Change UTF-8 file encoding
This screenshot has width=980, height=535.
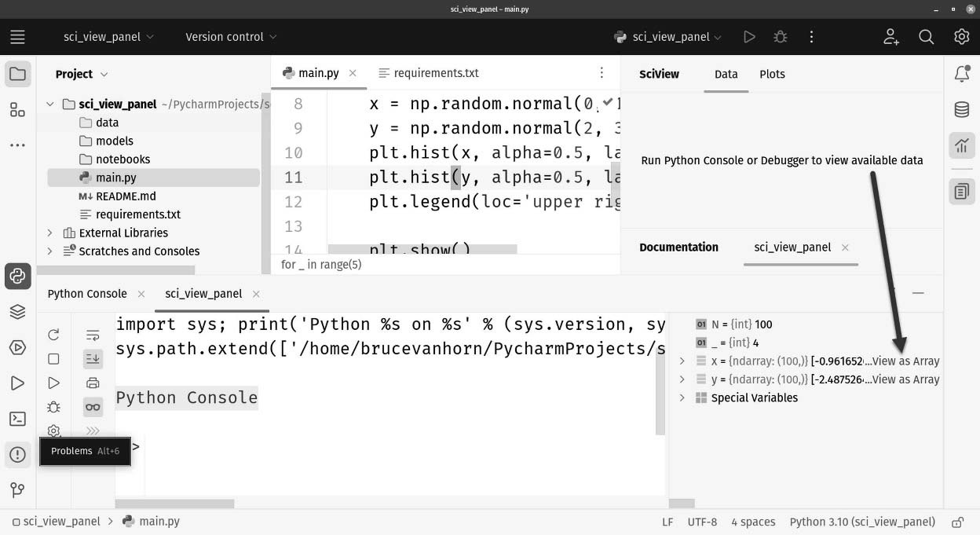[x=703, y=522]
